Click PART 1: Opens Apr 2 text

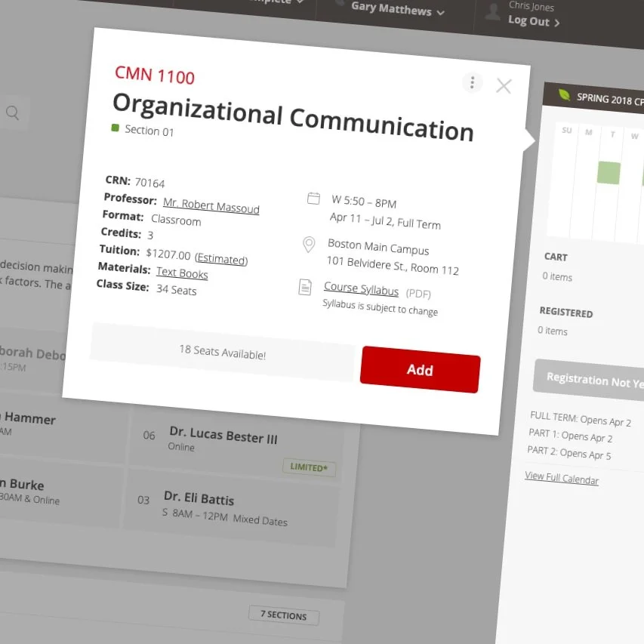pos(571,436)
